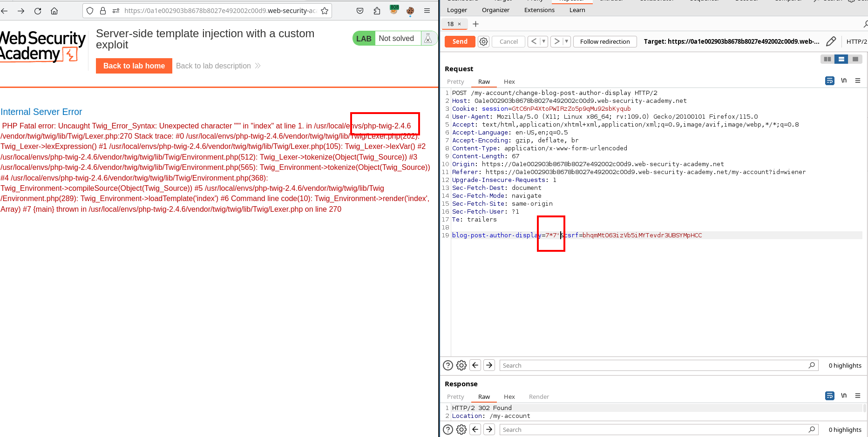The width and height of the screenshot is (868, 437).
Task: Open Back to lab description link
Action: coord(218,66)
